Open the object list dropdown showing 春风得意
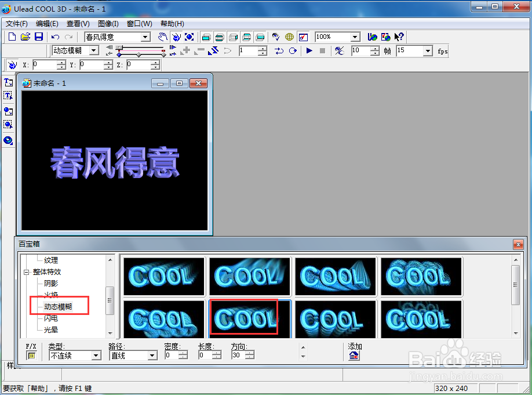Screen dimensions: 532x395 point(145,37)
